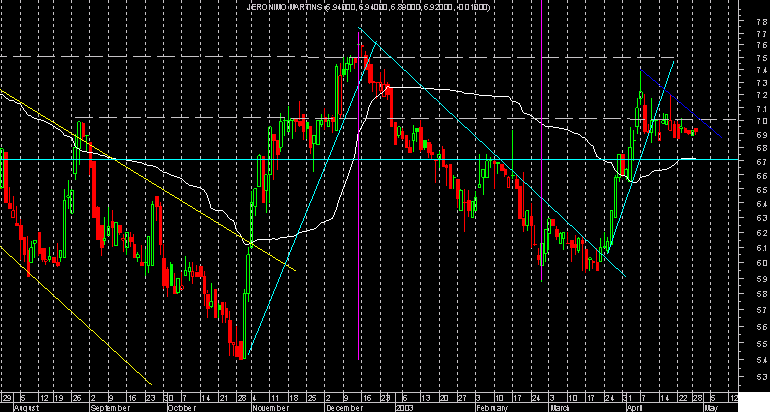Click the 7.5 price axis label
This screenshot has height=412, width=770.
pyautogui.click(x=762, y=58)
